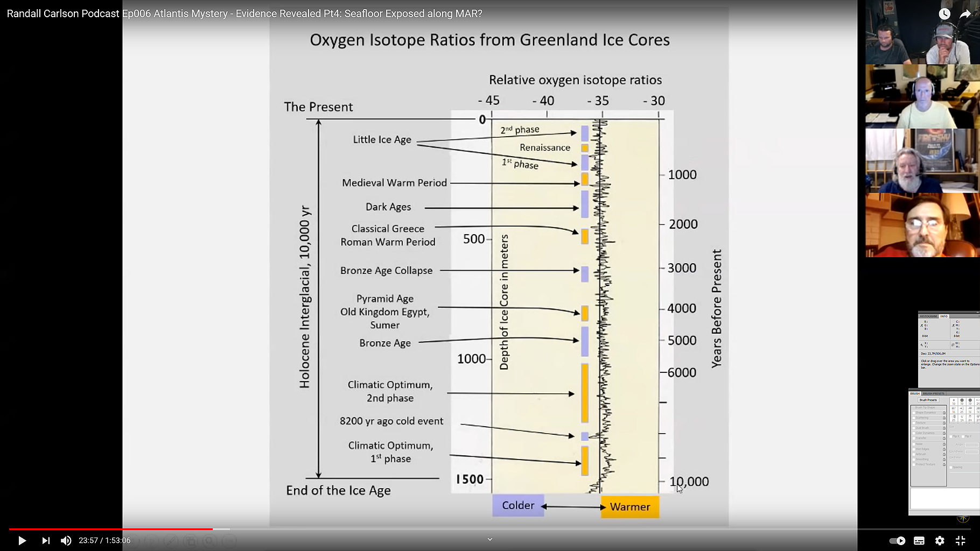Turn on subtitles/closed captions
Viewport: 980px width, 551px height.
click(919, 541)
